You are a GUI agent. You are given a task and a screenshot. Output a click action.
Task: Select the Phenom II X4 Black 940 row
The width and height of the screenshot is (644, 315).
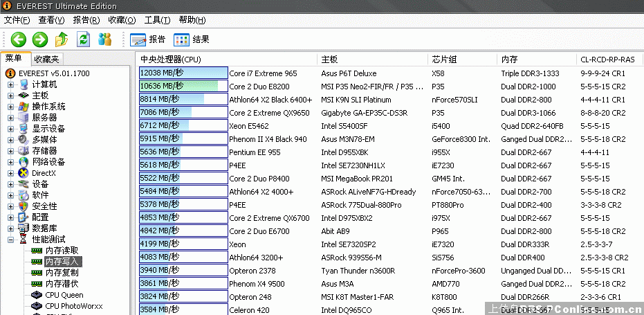click(268, 139)
